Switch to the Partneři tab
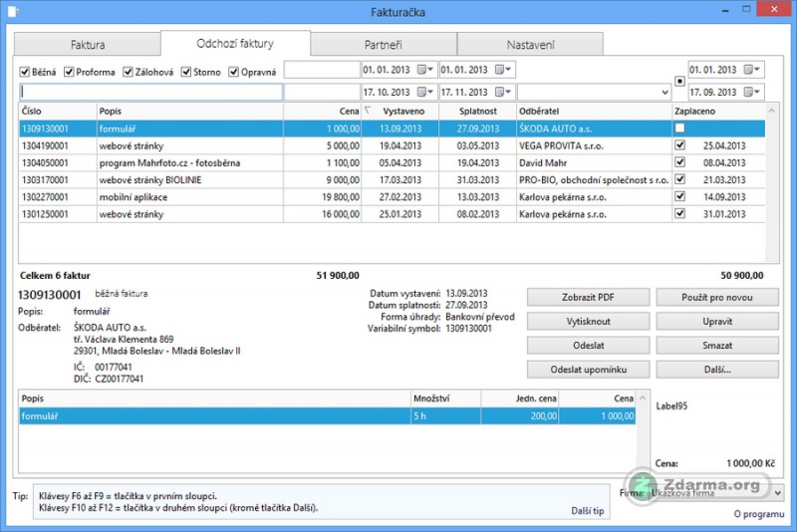Image resolution: width=797 pixels, height=532 pixels. tap(384, 45)
